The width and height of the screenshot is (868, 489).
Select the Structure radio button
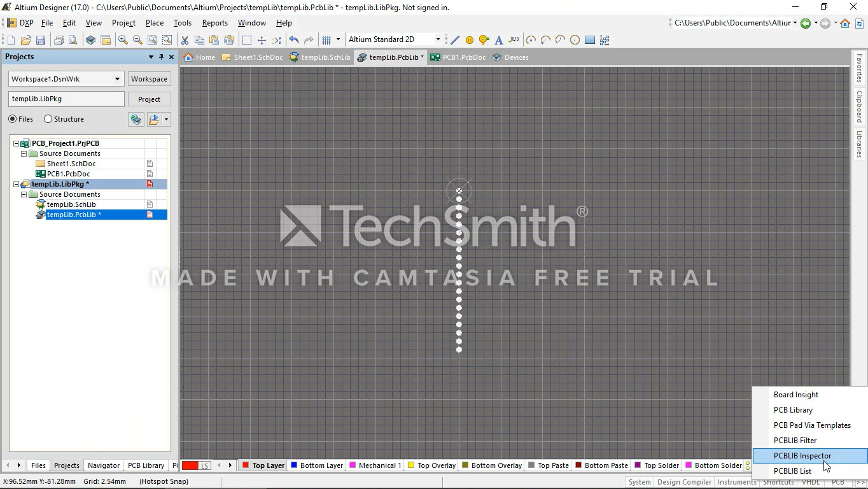point(48,119)
